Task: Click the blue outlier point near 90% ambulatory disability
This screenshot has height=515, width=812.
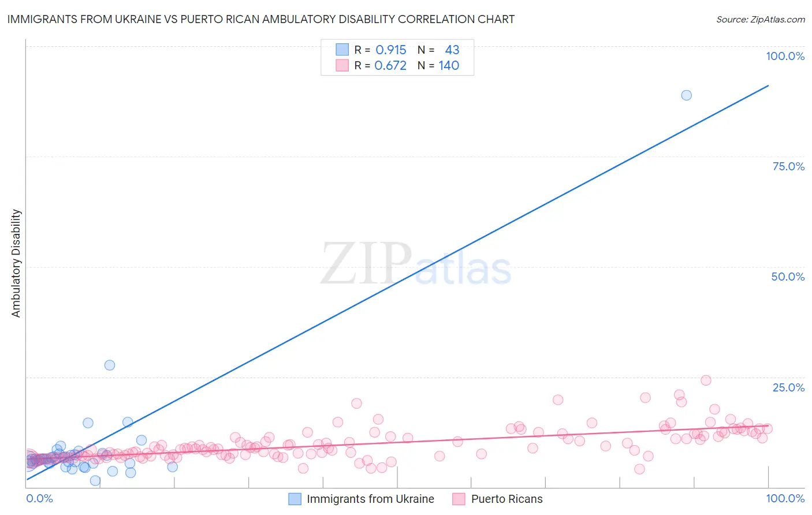Action: (x=686, y=95)
